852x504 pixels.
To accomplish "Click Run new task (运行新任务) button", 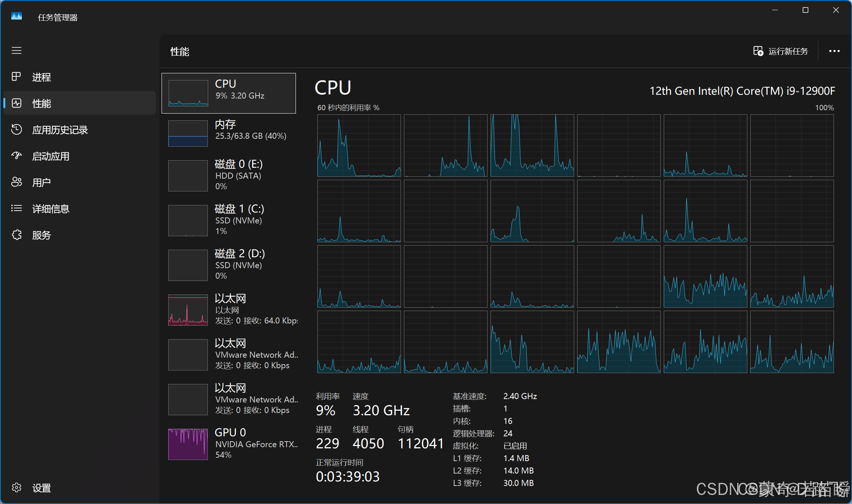I will coord(781,51).
